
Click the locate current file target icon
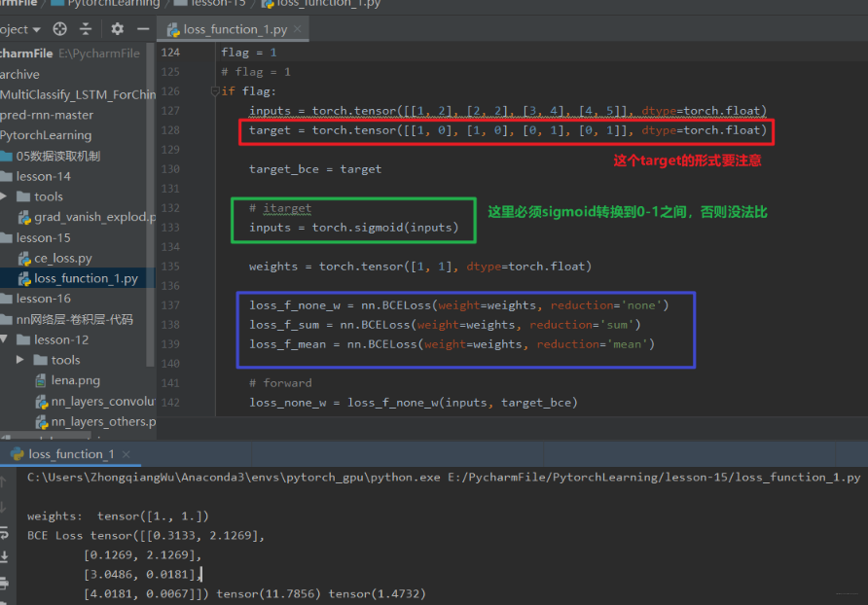click(59, 29)
